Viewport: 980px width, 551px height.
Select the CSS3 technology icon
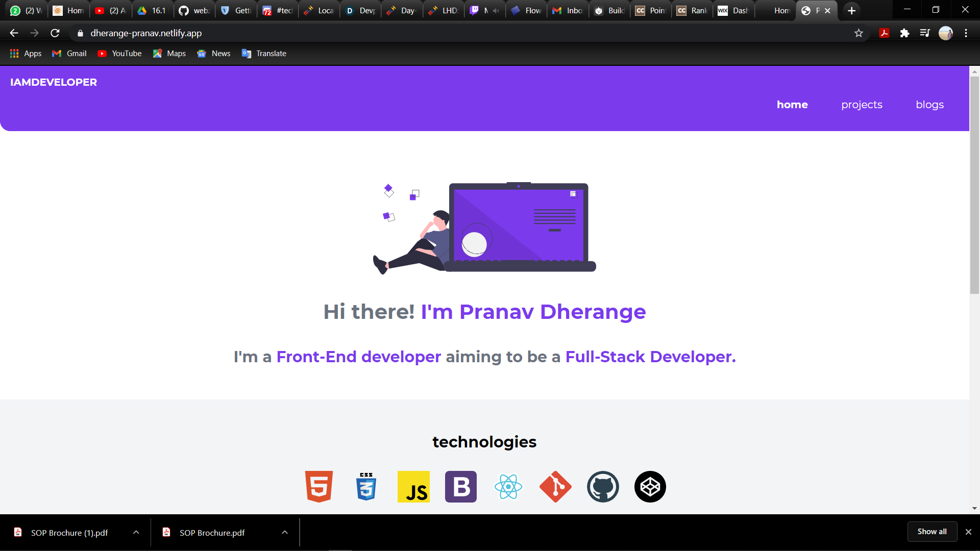(366, 487)
